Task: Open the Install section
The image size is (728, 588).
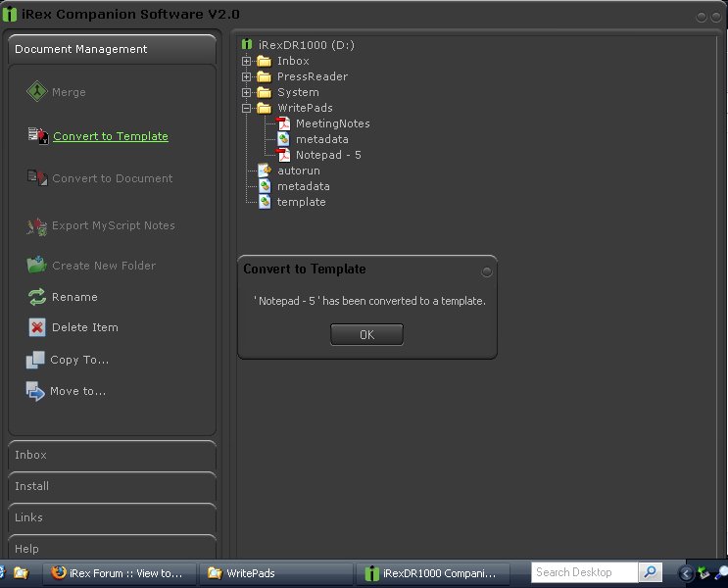Action: tap(112, 486)
